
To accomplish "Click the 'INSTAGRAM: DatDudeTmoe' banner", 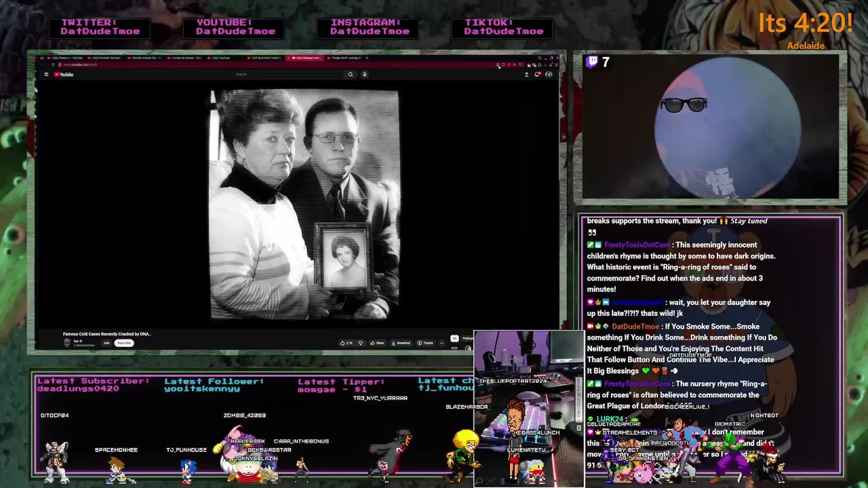I will tap(368, 27).
